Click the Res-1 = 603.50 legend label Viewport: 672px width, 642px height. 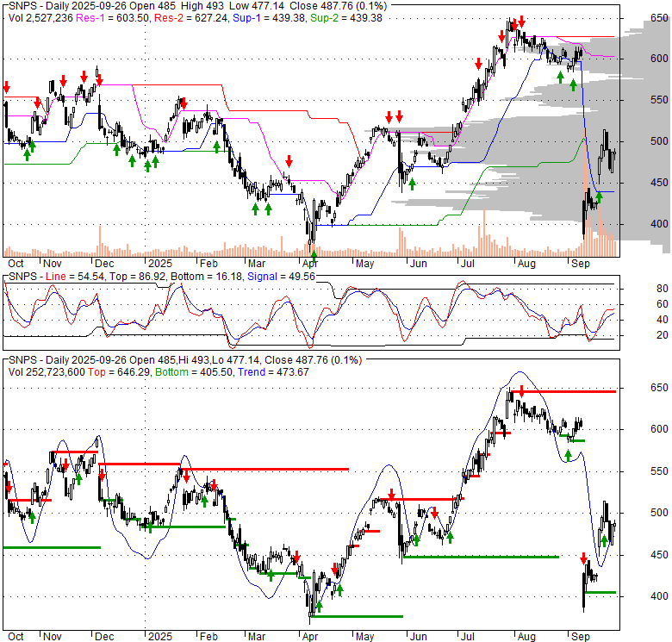113,18
